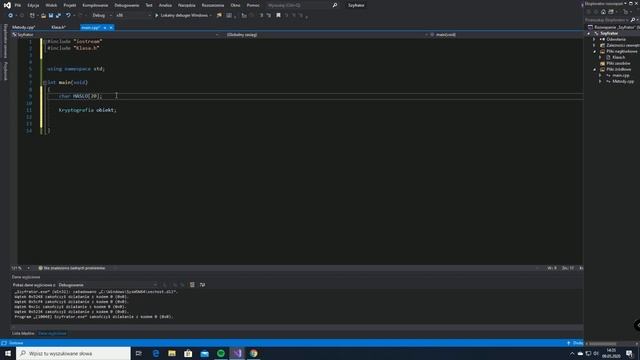This screenshot has width=640, height=360.
Task: Collapse the main function code block
Action: [45, 82]
